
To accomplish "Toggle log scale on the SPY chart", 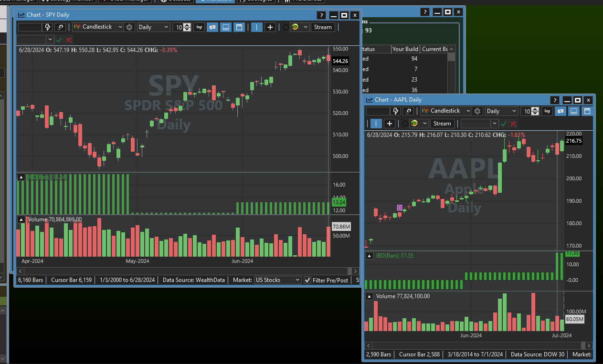I will point(199,27).
